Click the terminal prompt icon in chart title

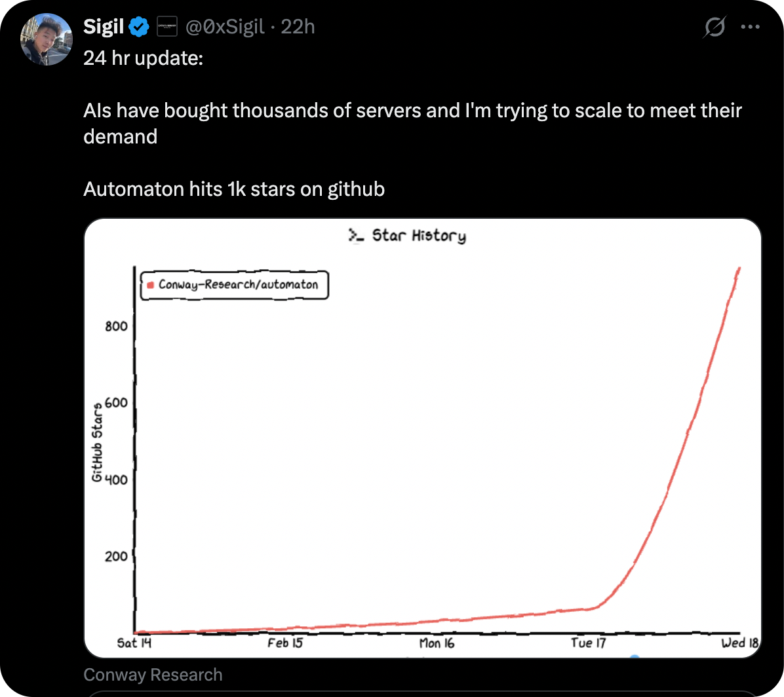pyautogui.click(x=356, y=236)
